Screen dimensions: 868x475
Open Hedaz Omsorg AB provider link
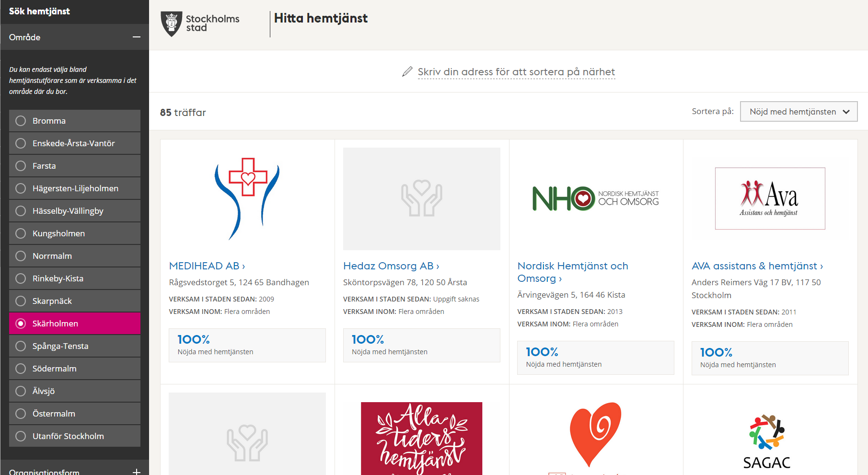[x=391, y=266]
